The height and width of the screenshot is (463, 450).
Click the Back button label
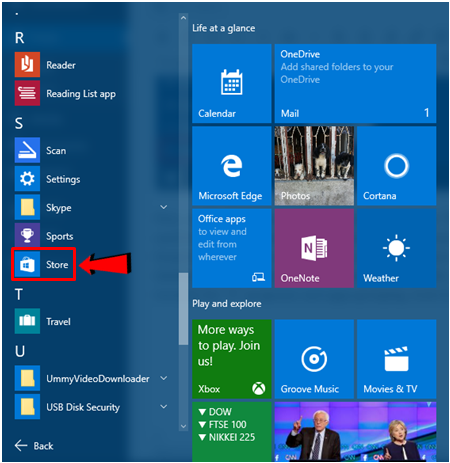(x=43, y=446)
